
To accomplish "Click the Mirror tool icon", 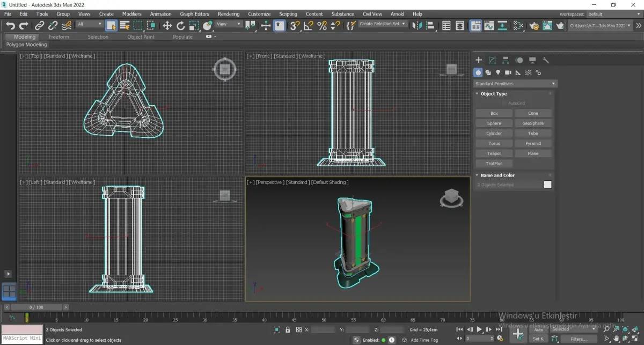I will click(417, 25).
